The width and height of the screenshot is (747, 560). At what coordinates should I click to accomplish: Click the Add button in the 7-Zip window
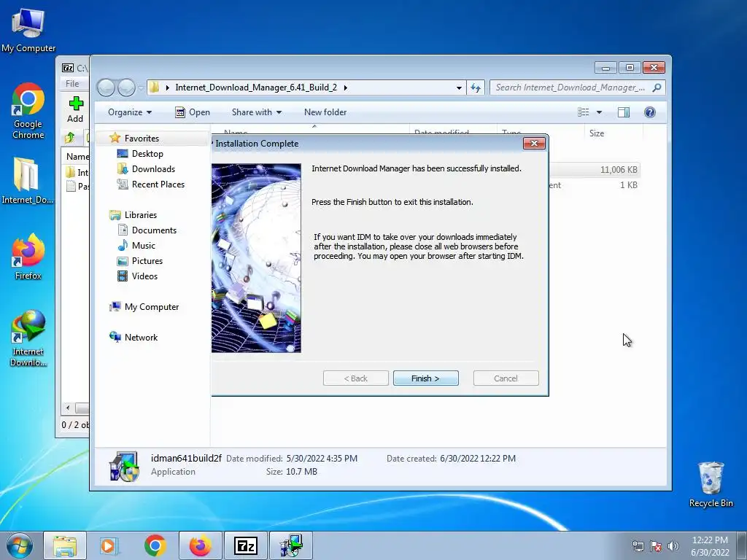[75, 109]
